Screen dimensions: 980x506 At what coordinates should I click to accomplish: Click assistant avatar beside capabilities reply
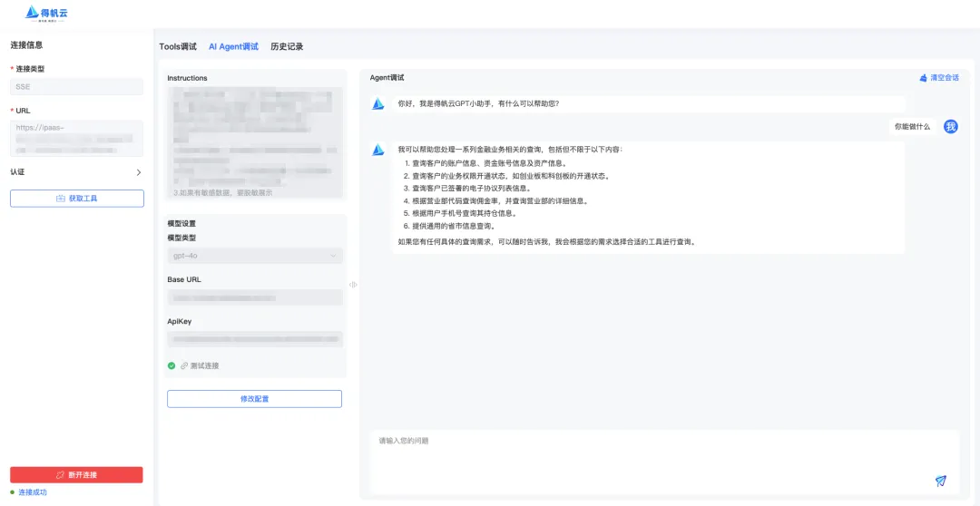[x=378, y=150]
